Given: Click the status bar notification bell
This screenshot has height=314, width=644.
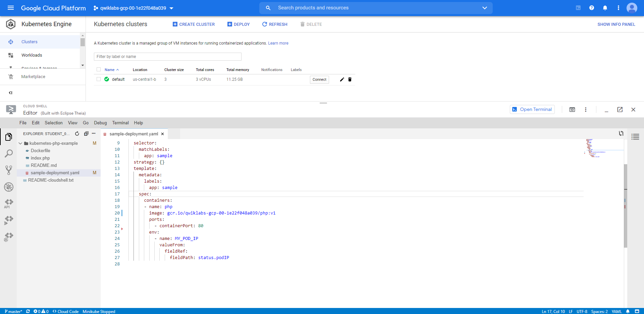Looking at the screenshot, I should [628, 311].
